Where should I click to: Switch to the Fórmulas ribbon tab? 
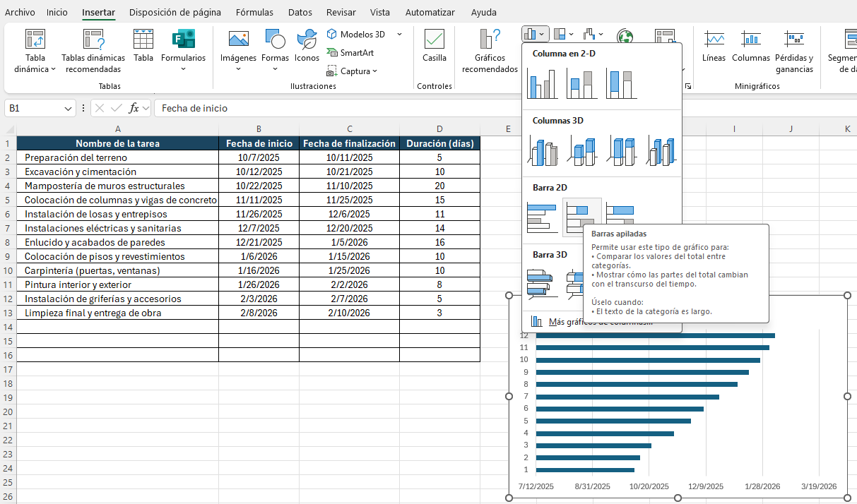[x=254, y=13]
